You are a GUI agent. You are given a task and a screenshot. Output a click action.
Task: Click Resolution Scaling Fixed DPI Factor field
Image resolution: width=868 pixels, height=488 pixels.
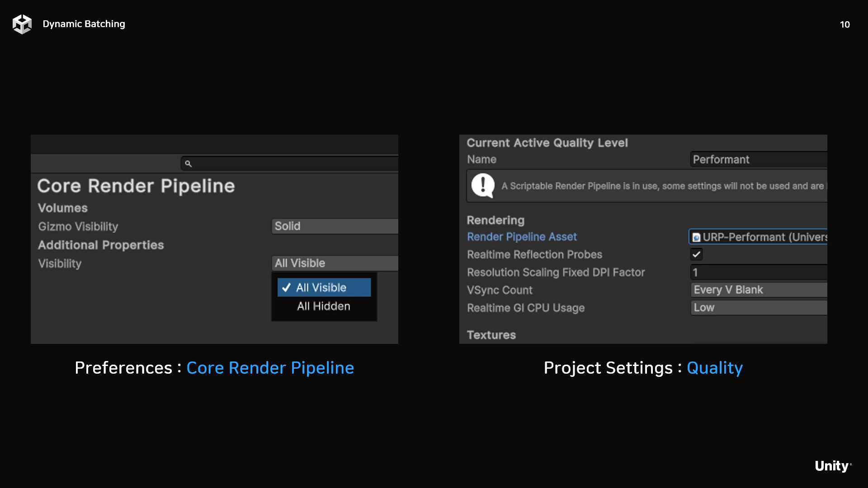point(759,272)
